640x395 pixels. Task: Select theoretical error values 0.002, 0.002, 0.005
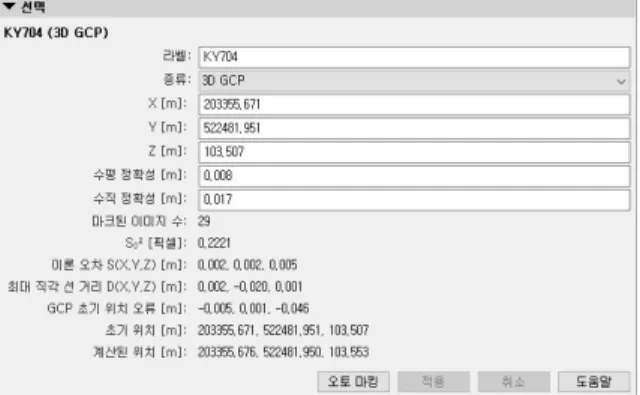[x=247, y=265]
